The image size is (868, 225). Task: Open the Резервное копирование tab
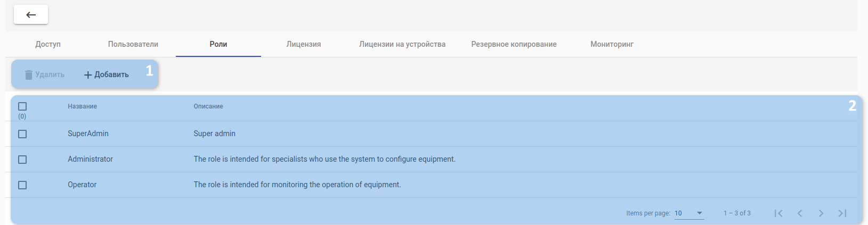tap(514, 44)
